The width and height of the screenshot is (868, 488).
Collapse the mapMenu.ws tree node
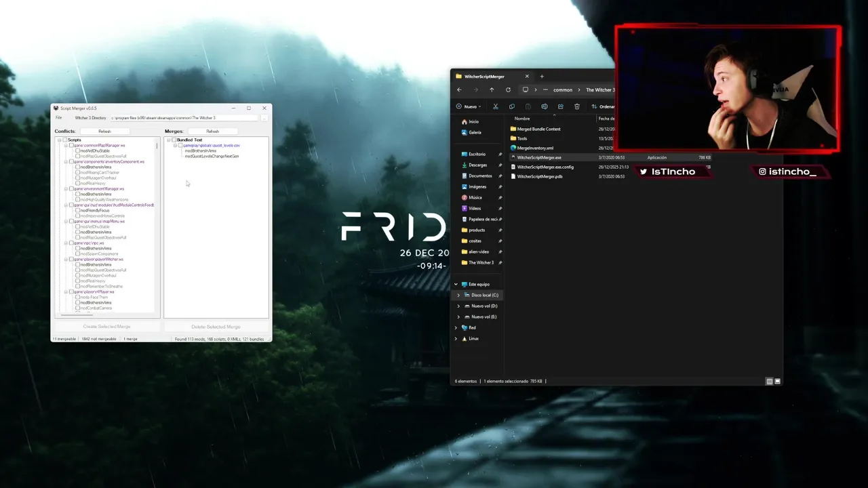(x=66, y=221)
